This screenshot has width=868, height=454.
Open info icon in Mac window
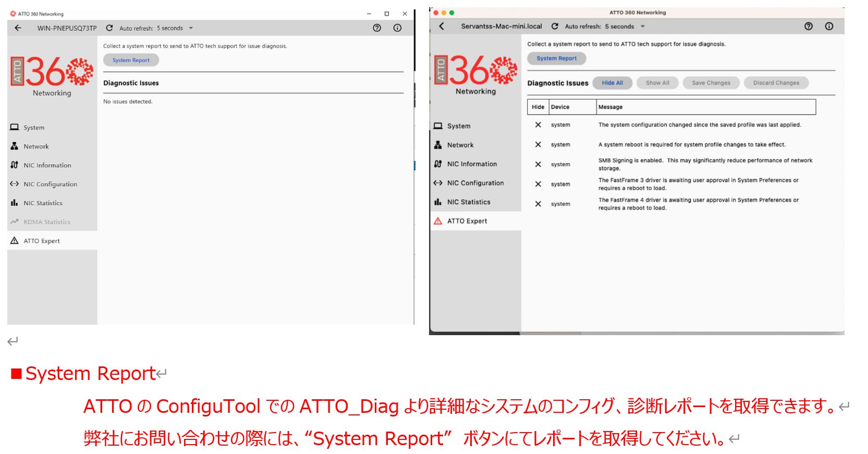point(829,26)
